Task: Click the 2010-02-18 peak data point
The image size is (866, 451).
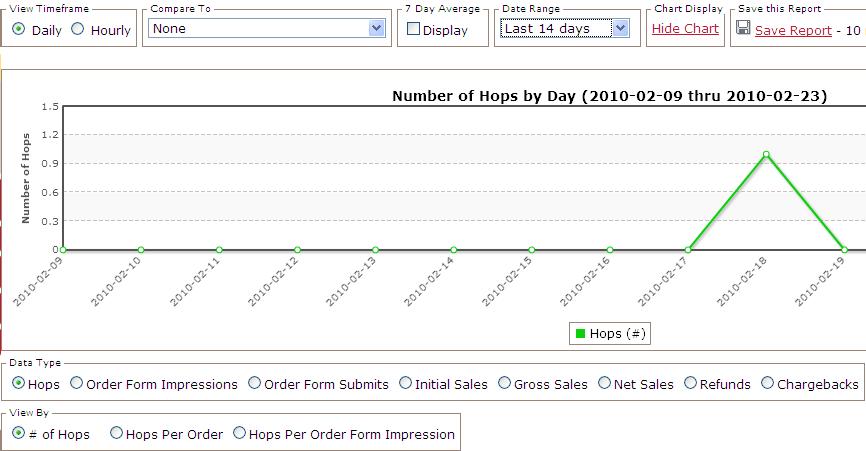Action: [766, 154]
